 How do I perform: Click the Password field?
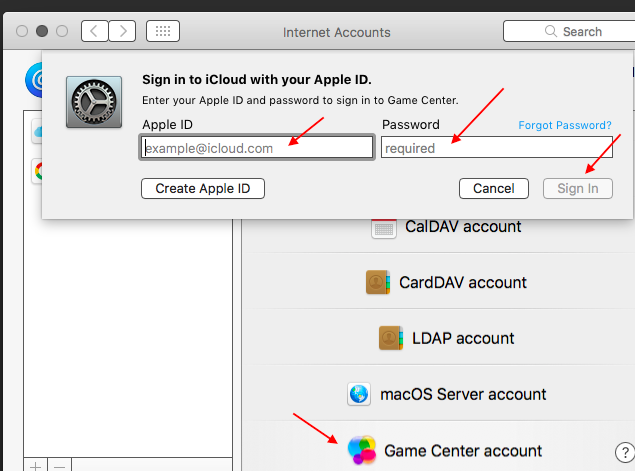click(x=497, y=147)
